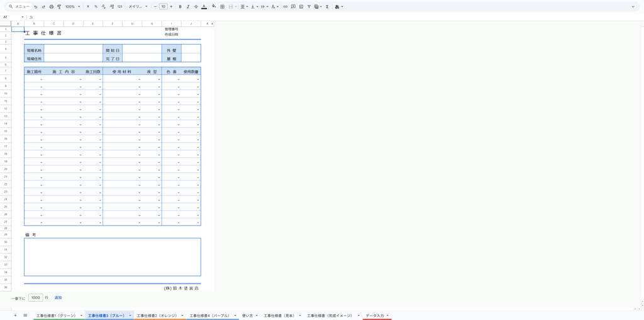The width and height of the screenshot is (644, 320).
Task: Open the 100% zoom dropdown
Action: pyautogui.click(x=73, y=6)
